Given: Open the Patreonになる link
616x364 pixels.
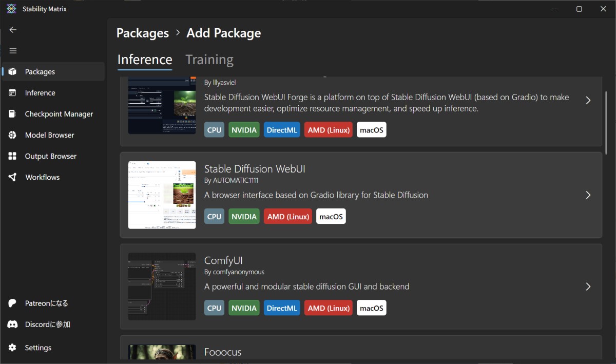Looking at the screenshot, I should click(53, 303).
